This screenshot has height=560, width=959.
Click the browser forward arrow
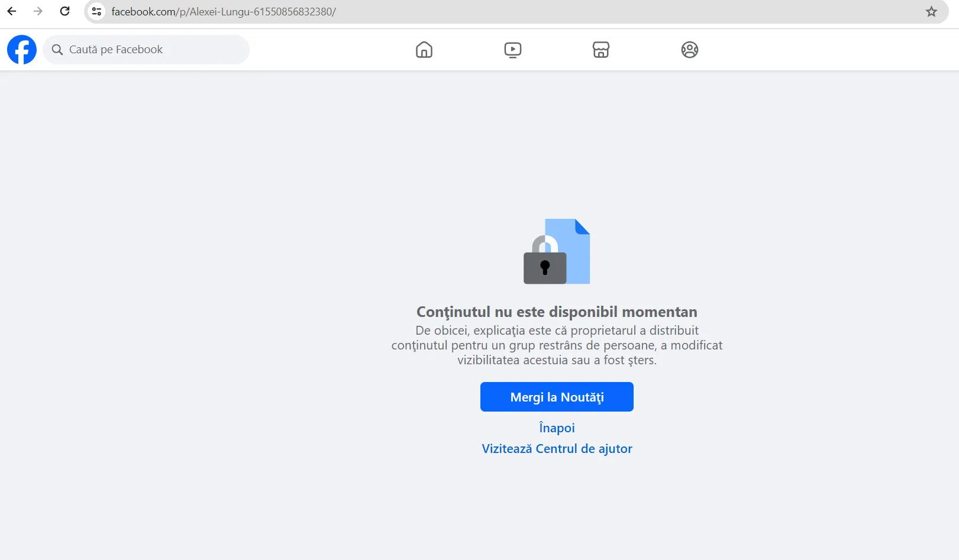[38, 11]
